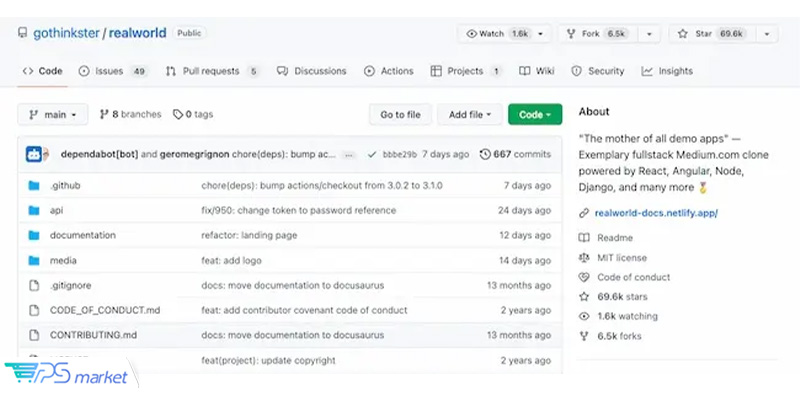
Task: Click the dependabot avatar icon
Action: coord(34,154)
